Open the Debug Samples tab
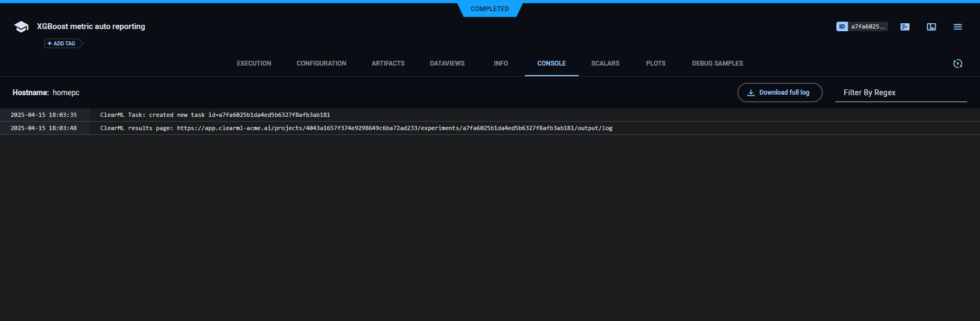 tap(717, 63)
